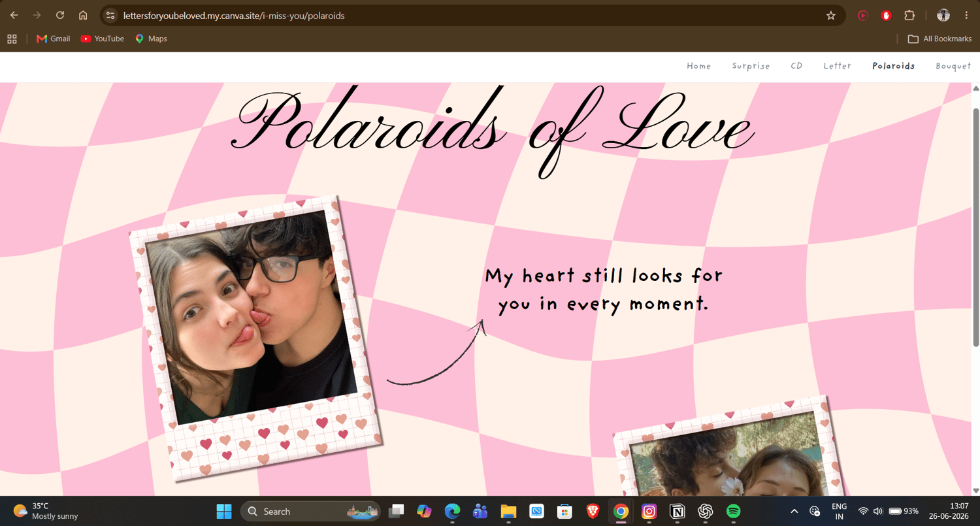Screen dimensions: 980x526
Task: Open Task View on the taskbar
Action: [x=395, y=511]
